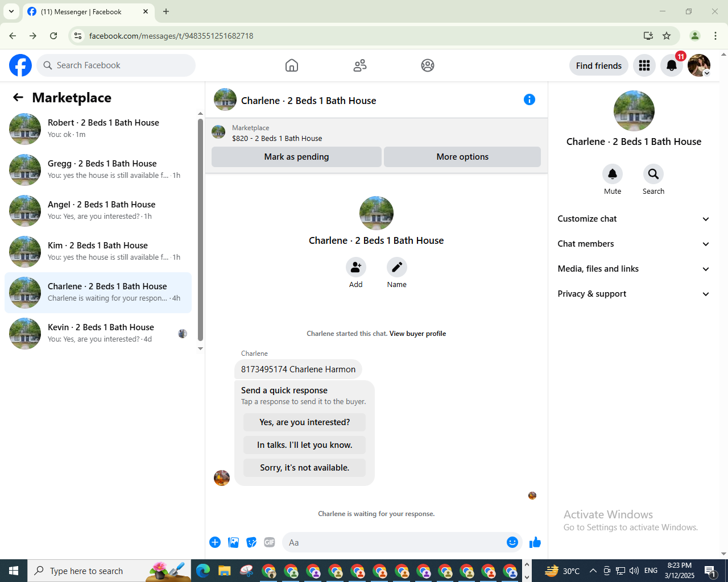
Task: Mute this conversation with bell icon
Action: tap(613, 174)
